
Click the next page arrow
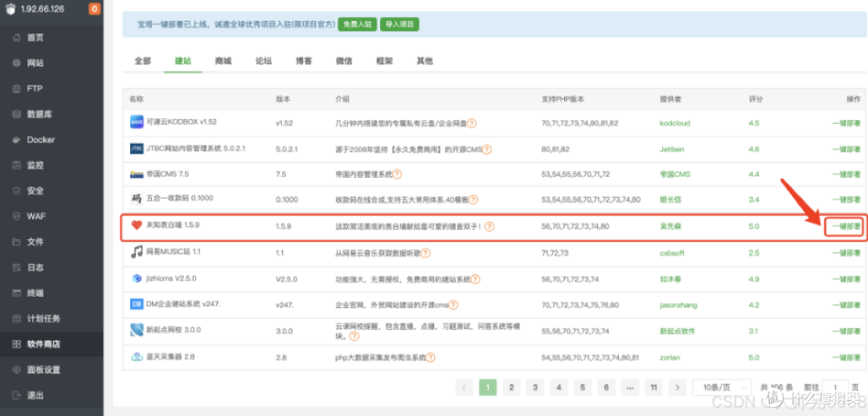pyautogui.click(x=678, y=387)
